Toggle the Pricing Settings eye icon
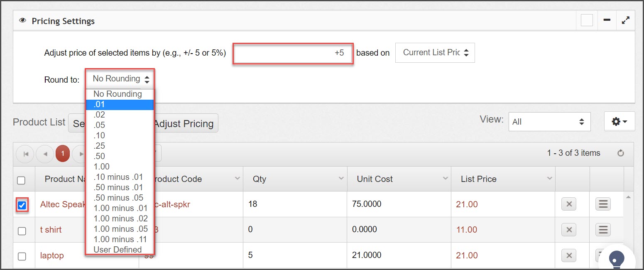The width and height of the screenshot is (644, 270). [x=23, y=20]
